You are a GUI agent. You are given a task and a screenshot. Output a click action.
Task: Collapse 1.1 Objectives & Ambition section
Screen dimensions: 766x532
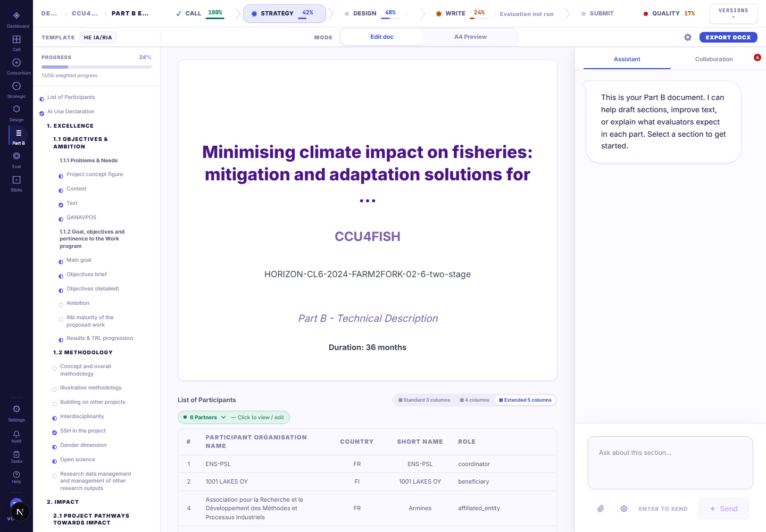[80, 143]
